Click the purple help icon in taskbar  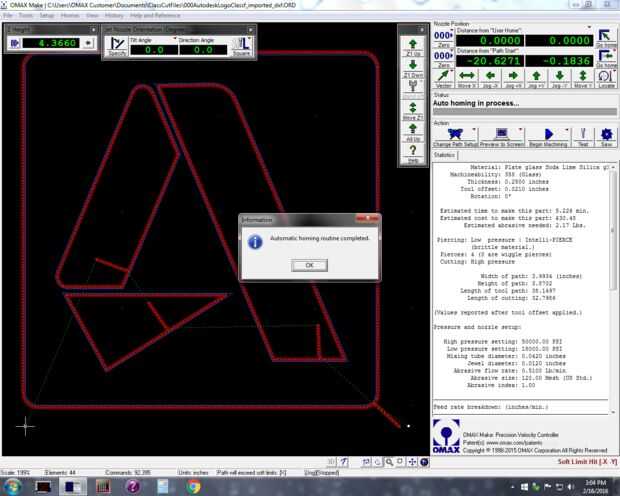[133, 487]
